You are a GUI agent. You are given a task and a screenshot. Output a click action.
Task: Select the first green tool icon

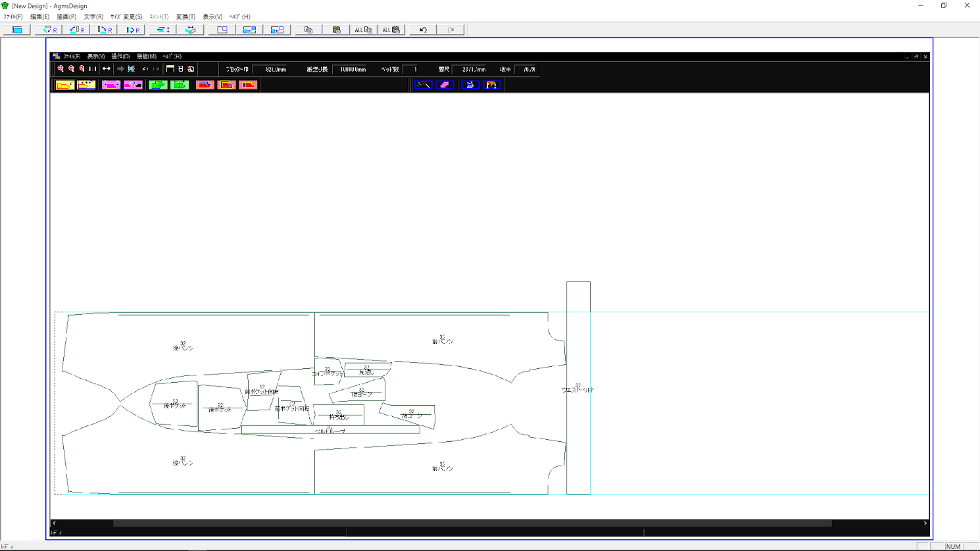coord(158,85)
